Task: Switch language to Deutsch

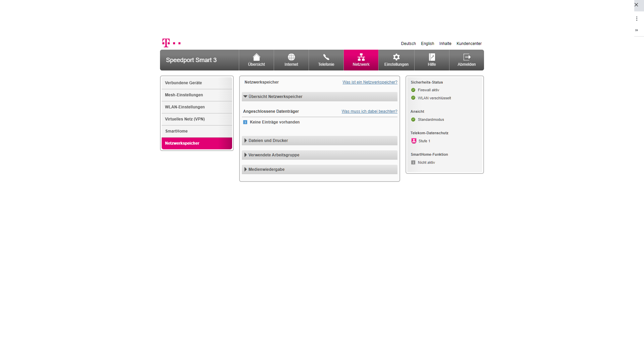Action: tap(408, 44)
